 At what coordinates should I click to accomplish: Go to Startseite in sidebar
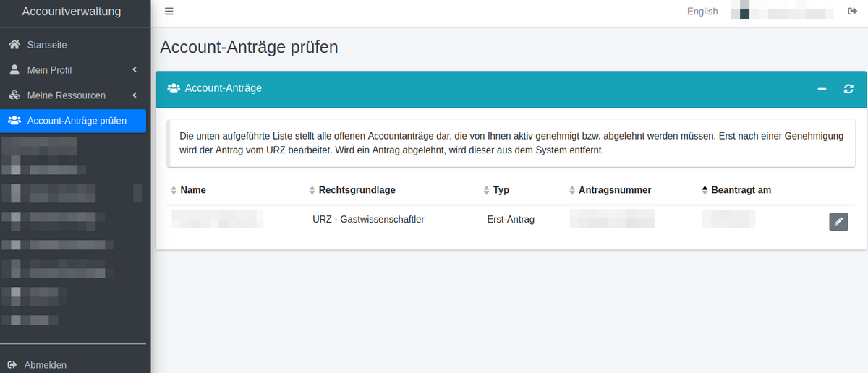pos(47,45)
